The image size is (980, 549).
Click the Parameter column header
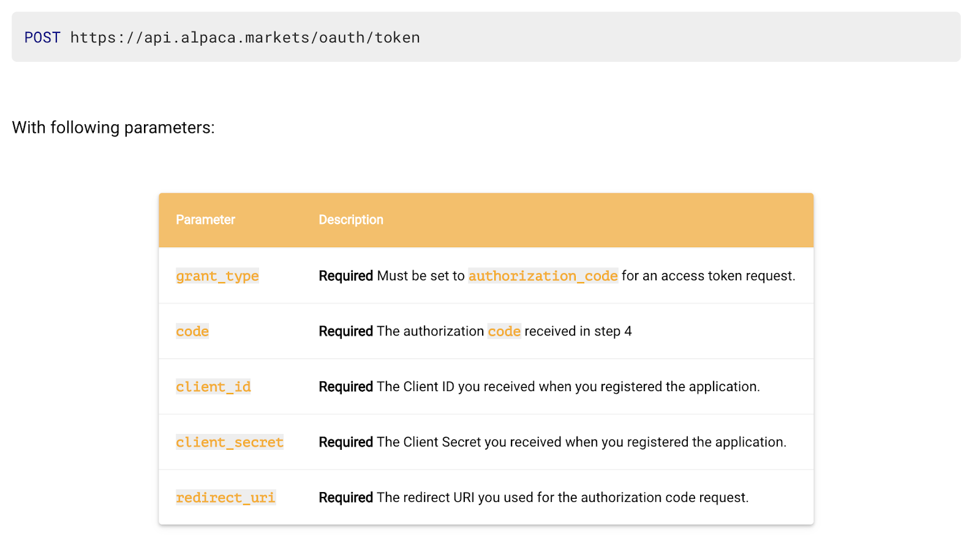coord(205,220)
